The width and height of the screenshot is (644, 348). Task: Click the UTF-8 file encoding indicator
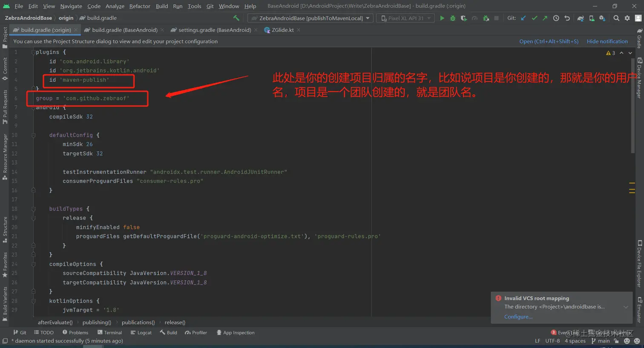click(x=552, y=341)
